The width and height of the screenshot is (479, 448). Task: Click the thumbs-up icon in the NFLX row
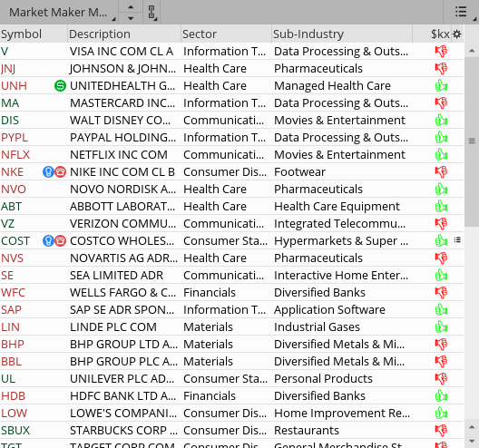(441, 154)
